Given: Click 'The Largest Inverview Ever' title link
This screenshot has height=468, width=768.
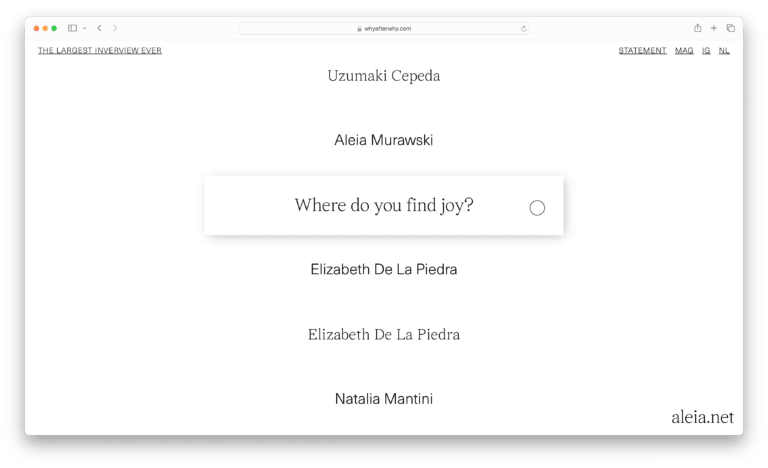Looking at the screenshot, I should click(100, 50).
